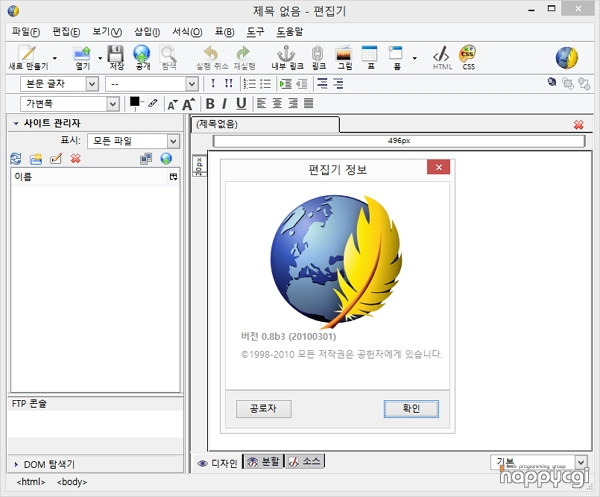Switch to the 소스 source view tab
The height and width of the screenshot is (497, 600).
(305, 462)
